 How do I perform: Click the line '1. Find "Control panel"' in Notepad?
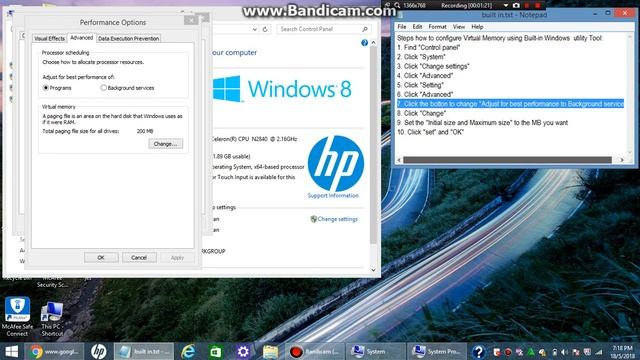tap(429, 48)
